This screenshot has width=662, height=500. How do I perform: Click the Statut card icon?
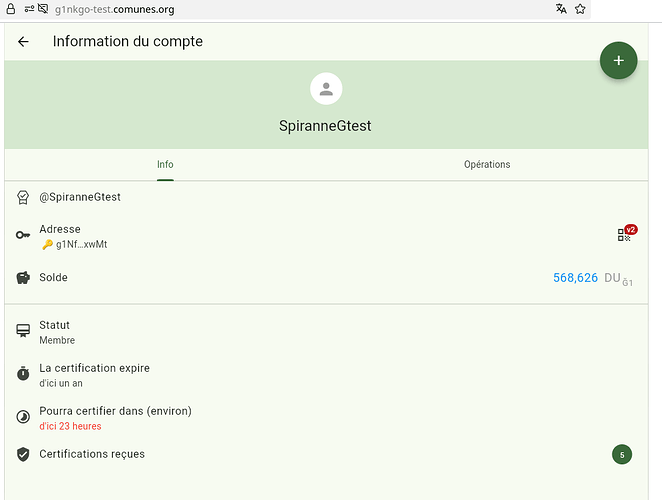(x=23, y=332)
